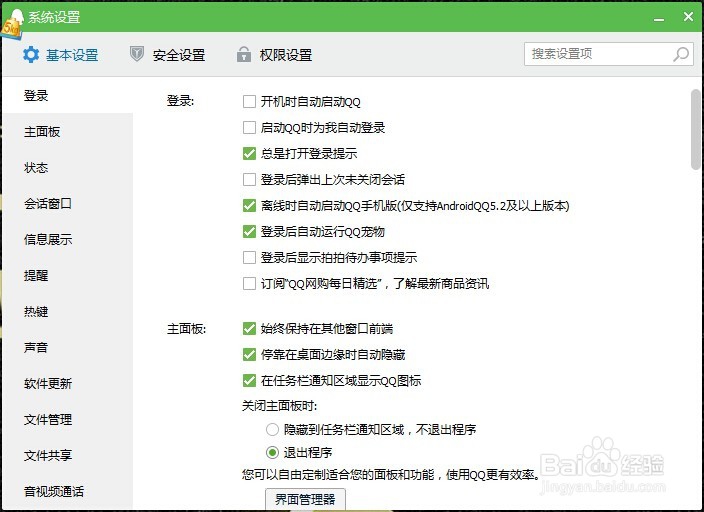Click the 界面管理器 button
This screenshot has width=704, height=512.
click(305, 499)
